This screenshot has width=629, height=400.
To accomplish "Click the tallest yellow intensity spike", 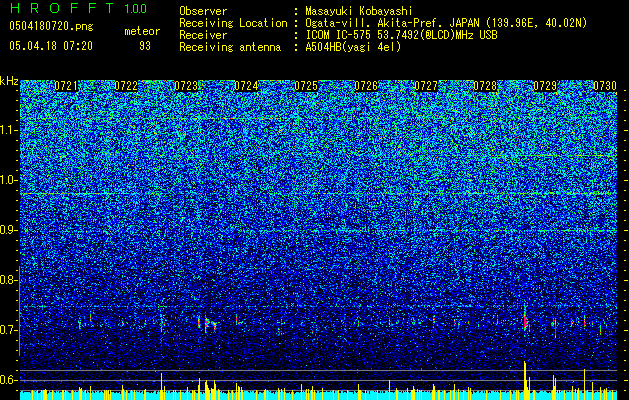I will tap(525, 380).
